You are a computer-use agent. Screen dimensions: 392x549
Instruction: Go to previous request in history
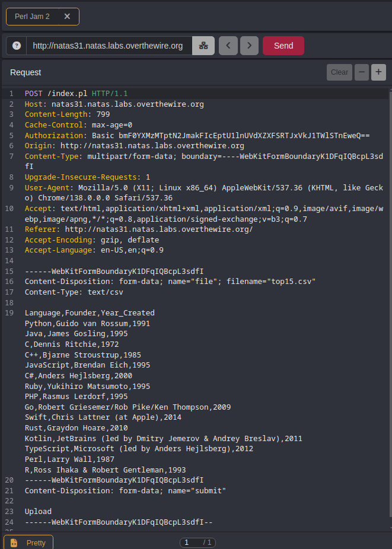[x=228, y=46]
